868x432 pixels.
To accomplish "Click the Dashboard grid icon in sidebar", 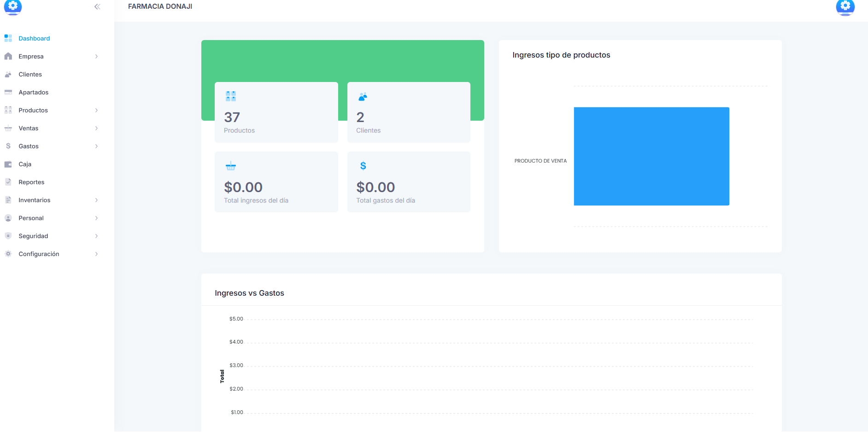I will 8,38.
